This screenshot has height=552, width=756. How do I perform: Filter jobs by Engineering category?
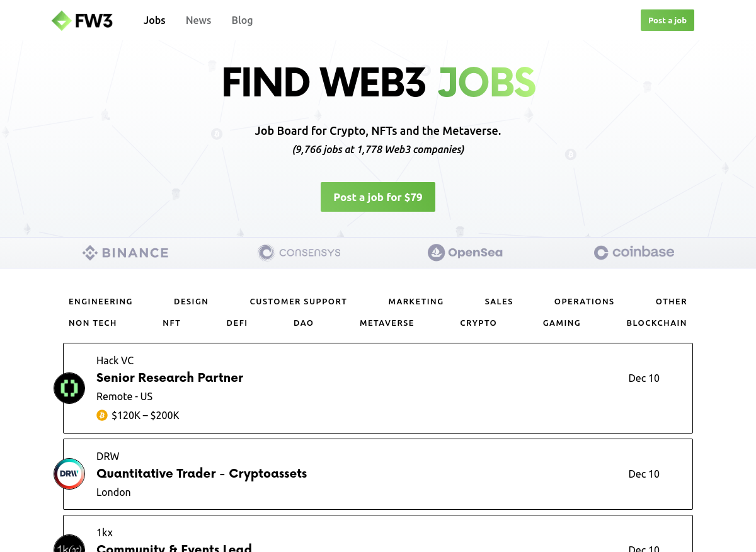[101, 302]
